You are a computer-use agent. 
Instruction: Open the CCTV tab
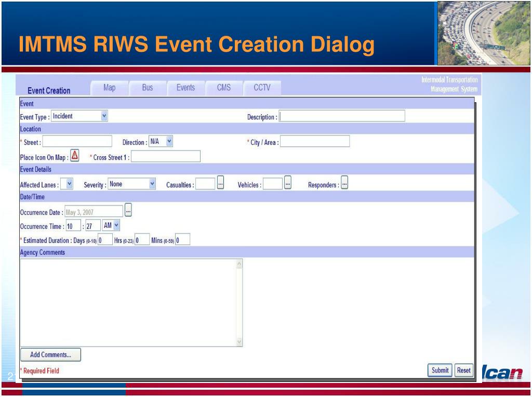coord(262,88)
